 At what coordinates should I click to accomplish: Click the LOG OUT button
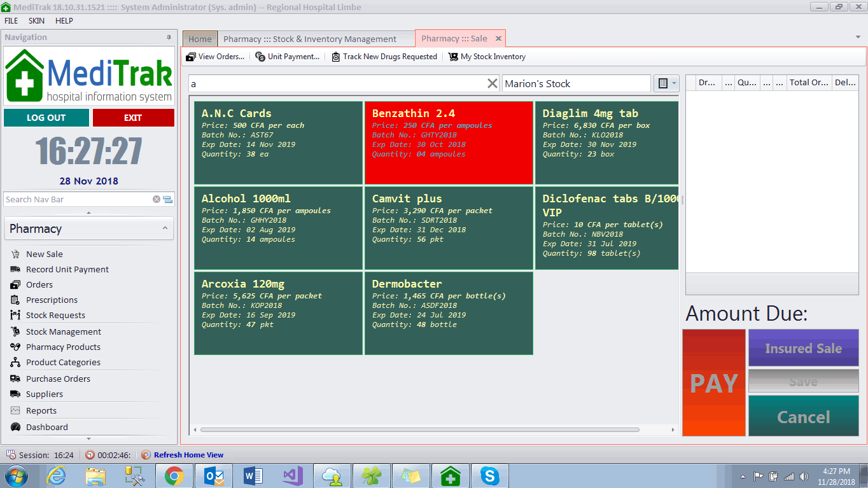point(46,118)
